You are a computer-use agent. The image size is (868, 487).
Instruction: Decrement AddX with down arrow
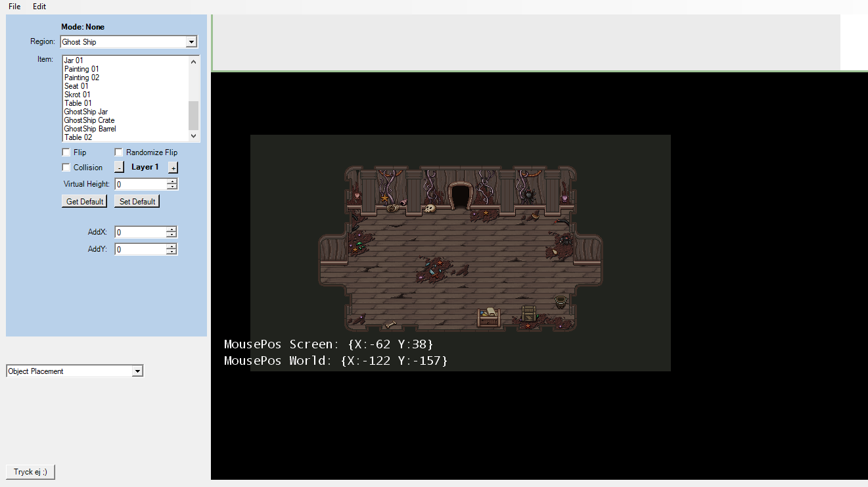pyautogui.click(x=171, y=235)
